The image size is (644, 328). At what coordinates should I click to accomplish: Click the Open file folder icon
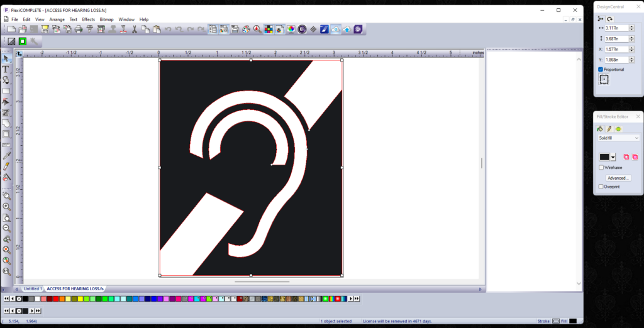point(23,29)
